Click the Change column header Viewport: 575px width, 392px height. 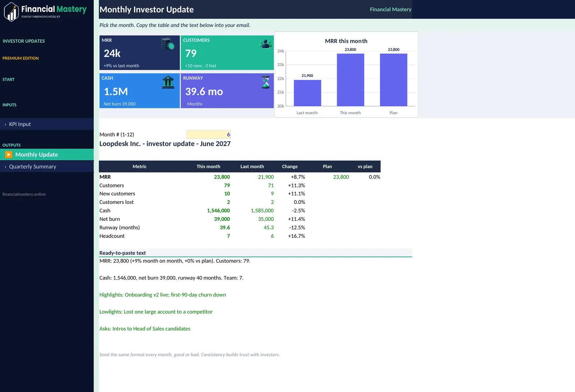click(x=290, y=166)
